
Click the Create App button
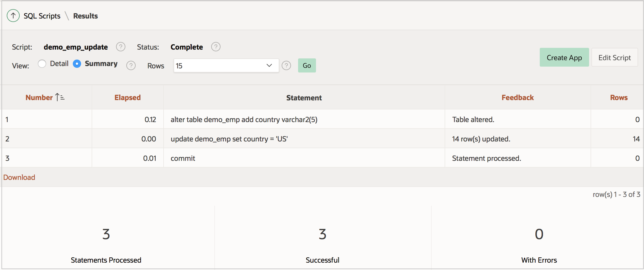(564, 58)
